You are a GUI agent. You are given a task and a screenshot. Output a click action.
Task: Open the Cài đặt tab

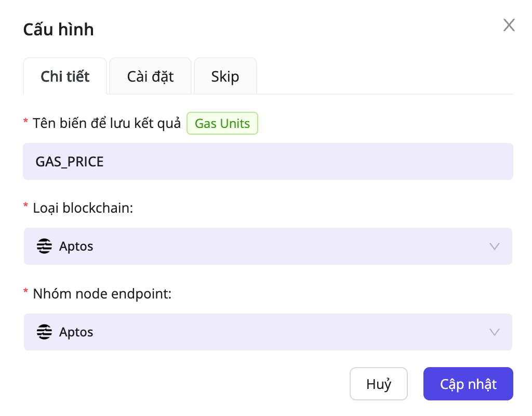tap(150, 76)
